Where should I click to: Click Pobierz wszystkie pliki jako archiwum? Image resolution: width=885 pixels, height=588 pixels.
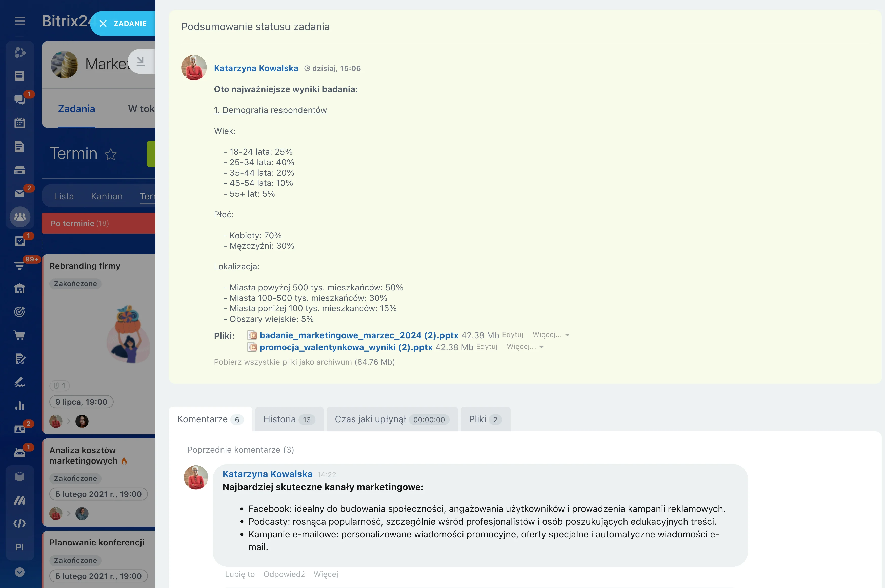tap(304, 362)
